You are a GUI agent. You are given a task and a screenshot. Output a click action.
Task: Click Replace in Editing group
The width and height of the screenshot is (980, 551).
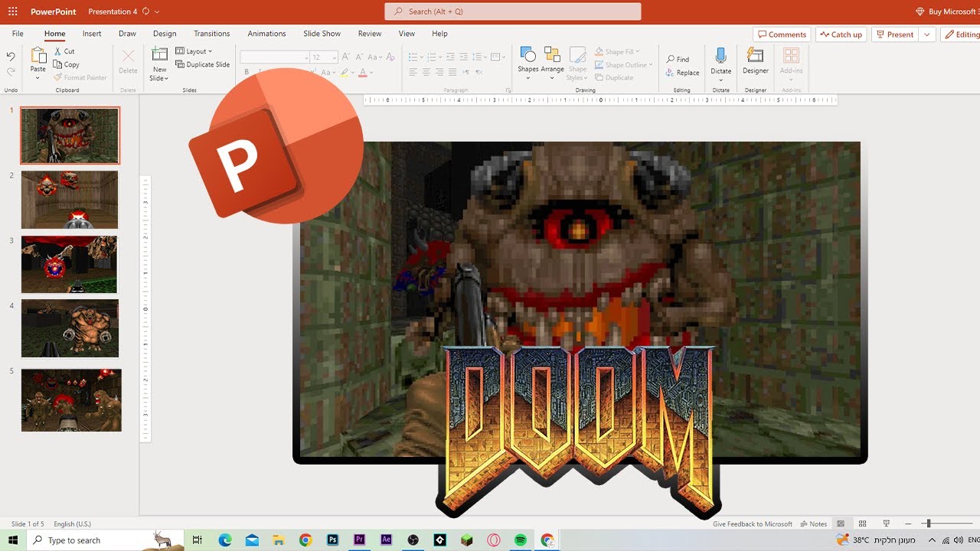(x=682, y=73)
